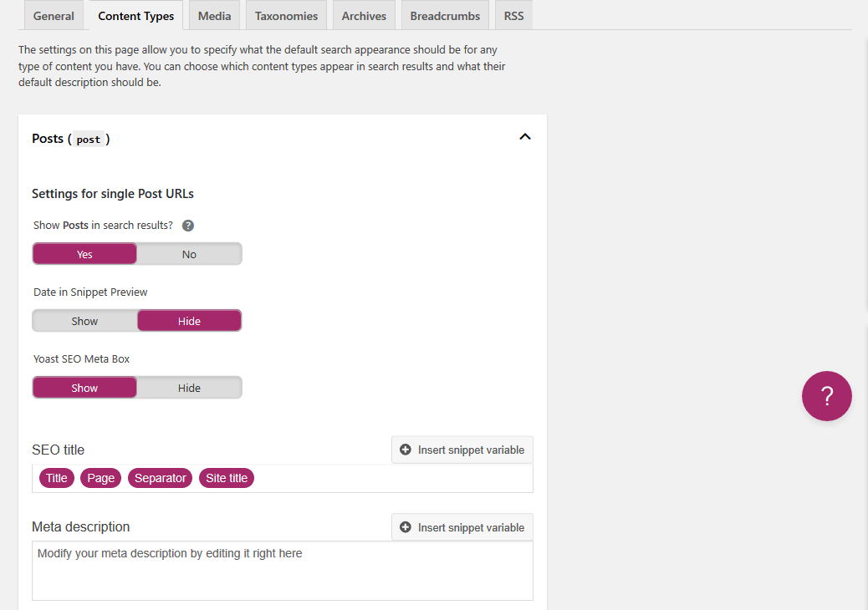Image resolution: width=868 pixels, height=610 pixels.
Task: Click the Site title variable tag
Action: [x=227, y=478]
